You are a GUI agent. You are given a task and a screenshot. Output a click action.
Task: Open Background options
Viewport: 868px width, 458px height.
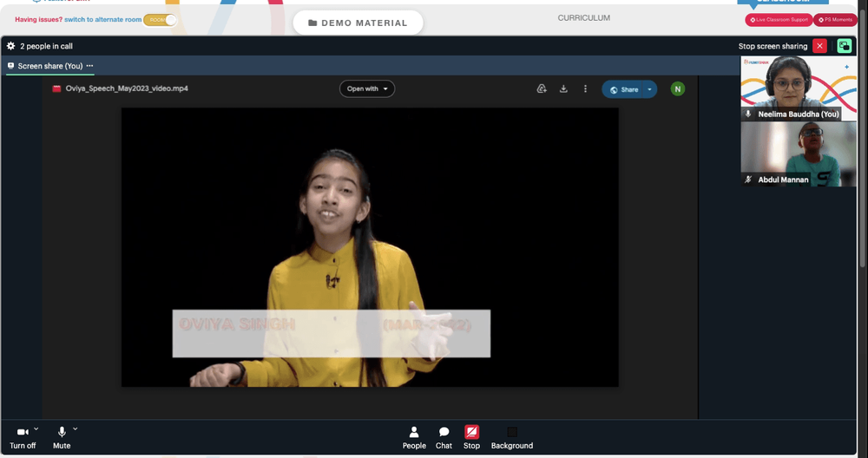coord(512,437)
